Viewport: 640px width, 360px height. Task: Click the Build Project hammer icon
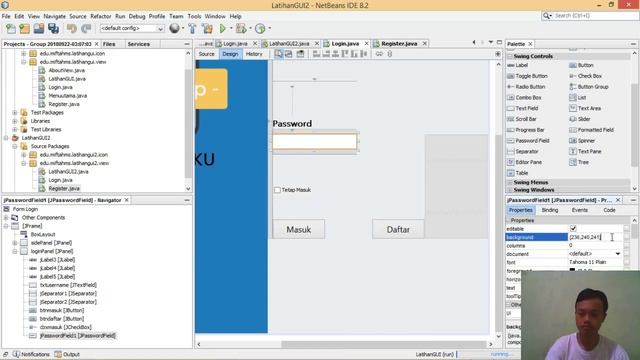[192, 28]
